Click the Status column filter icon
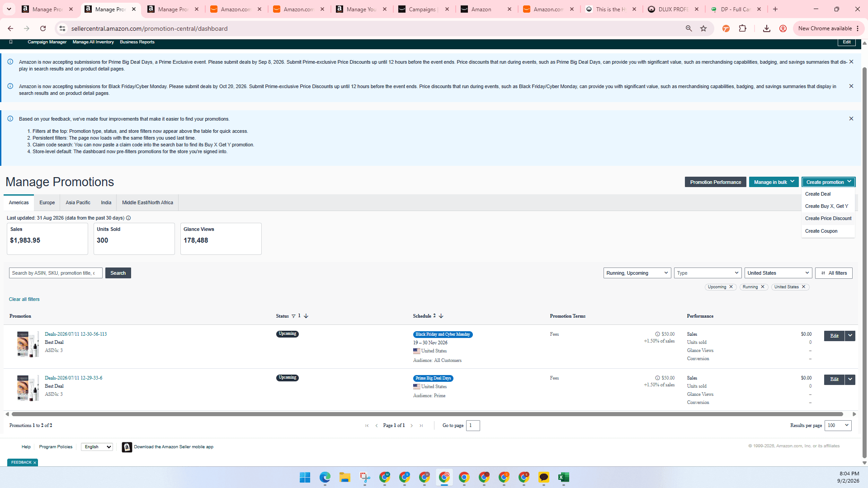This screenshot has width=868, height=488. tap(293, 316)
